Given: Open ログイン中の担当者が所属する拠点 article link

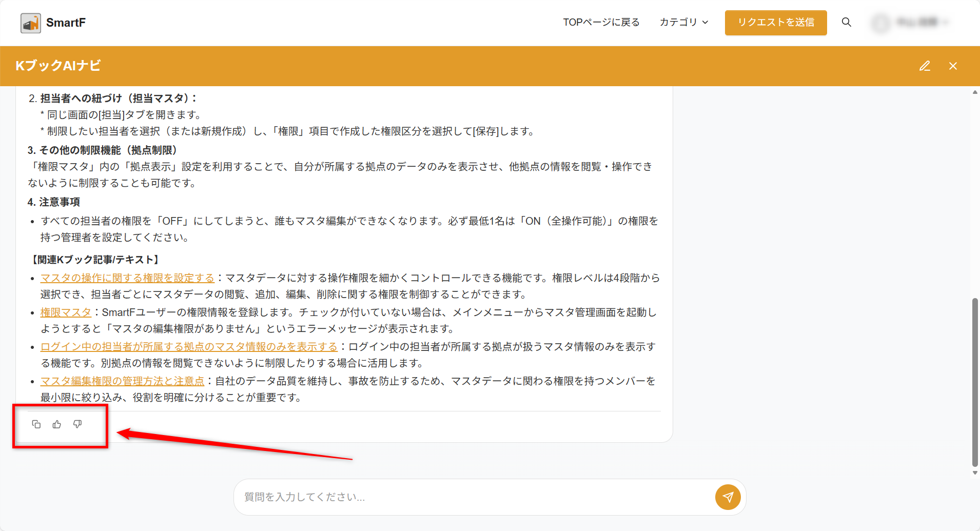Looking at the screenshot, I should [189, 347].
